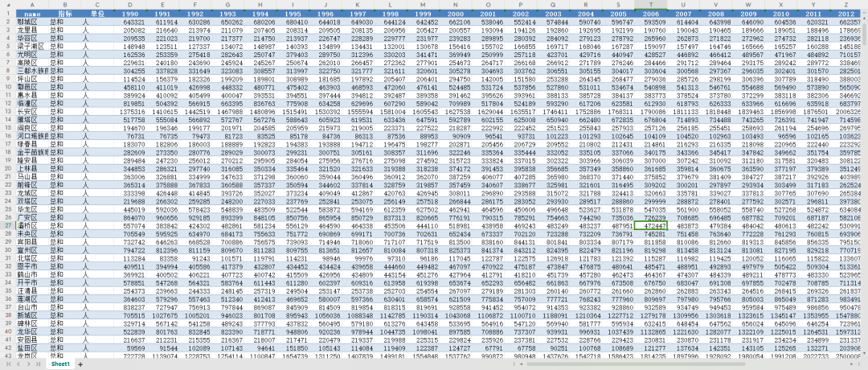Click the '未央区' name cell

(x=32, y=234)
